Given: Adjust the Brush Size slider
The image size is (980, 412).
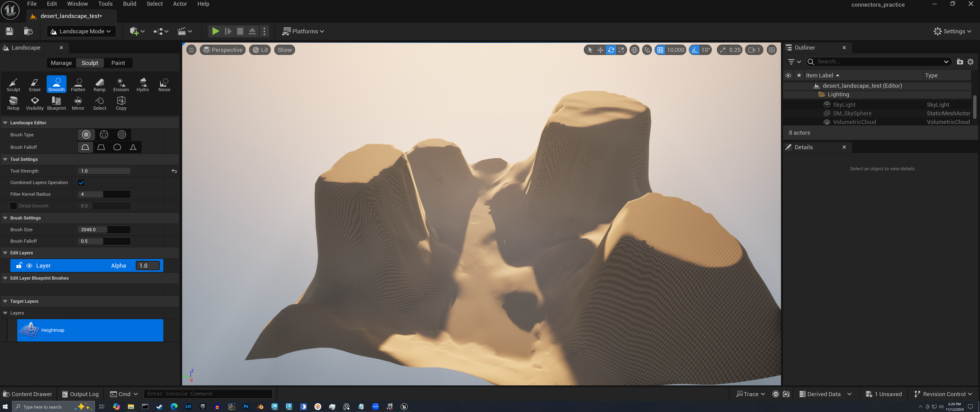Looking at the screenshot, I should point(104,230).
